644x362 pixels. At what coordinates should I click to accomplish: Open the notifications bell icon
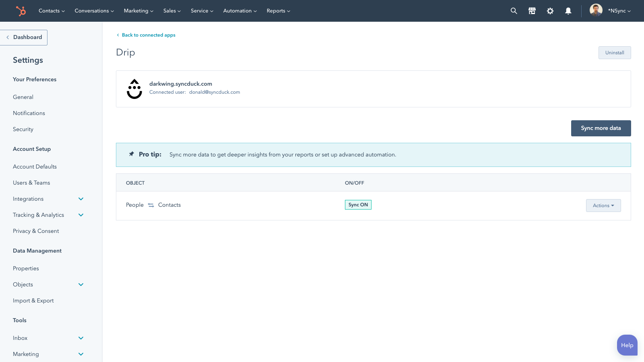(x=568, y=11)
